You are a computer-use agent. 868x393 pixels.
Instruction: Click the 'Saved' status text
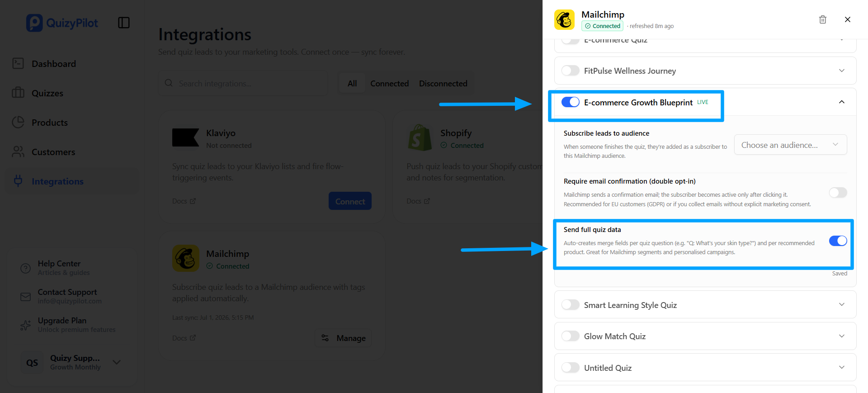(840, 273)
